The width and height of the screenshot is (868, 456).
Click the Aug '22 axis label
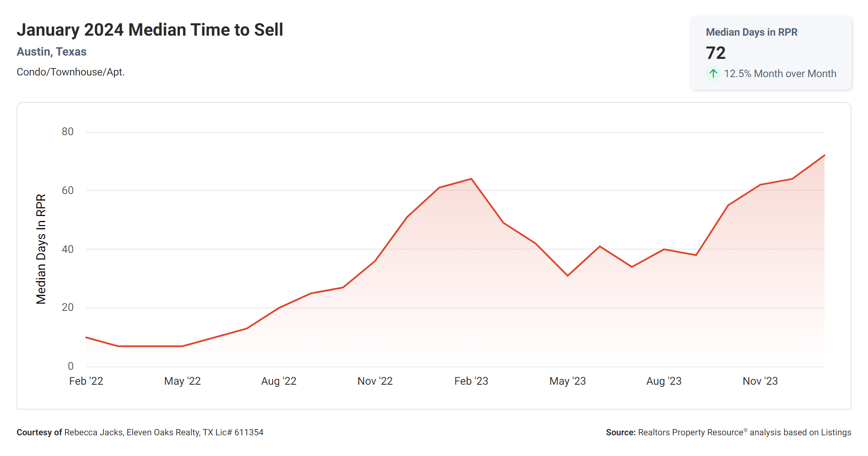click(279, 381)
